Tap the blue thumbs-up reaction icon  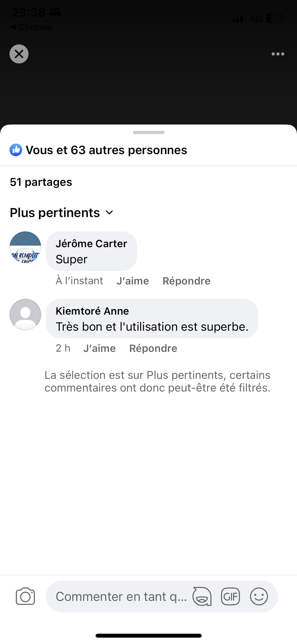pyautogui.click(x=16, y=150)
